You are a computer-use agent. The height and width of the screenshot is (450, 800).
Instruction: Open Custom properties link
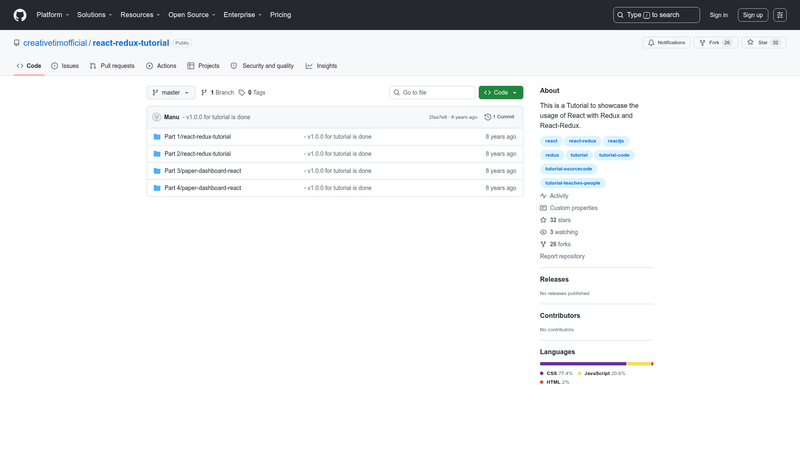(569, 208)
